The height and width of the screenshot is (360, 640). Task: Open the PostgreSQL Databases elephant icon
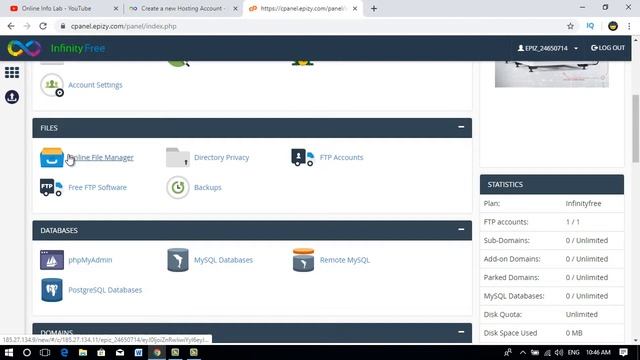click(52, 290)
